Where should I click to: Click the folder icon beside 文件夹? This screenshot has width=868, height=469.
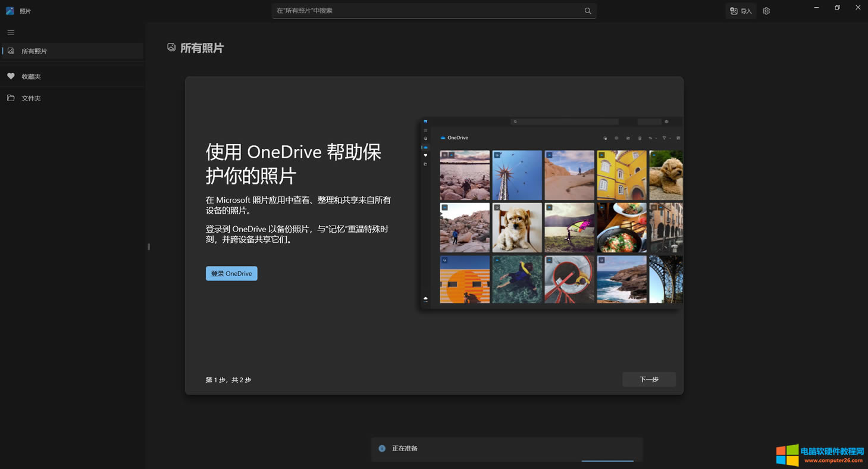click(x=11, y=98)
